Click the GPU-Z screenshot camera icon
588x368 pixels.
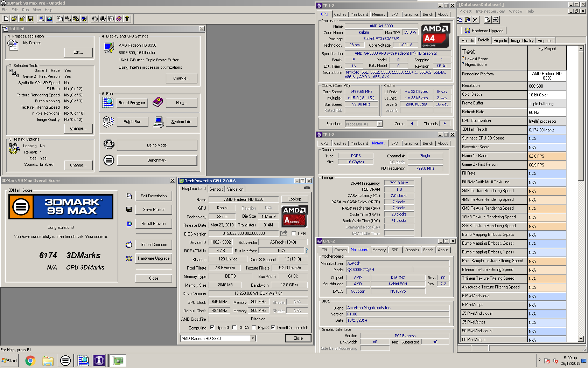click(307, 188)
